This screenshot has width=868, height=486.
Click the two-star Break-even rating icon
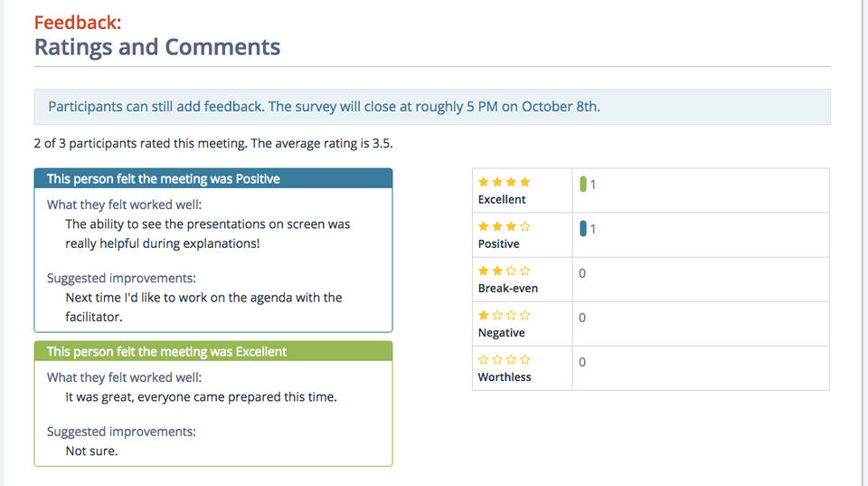505,271
